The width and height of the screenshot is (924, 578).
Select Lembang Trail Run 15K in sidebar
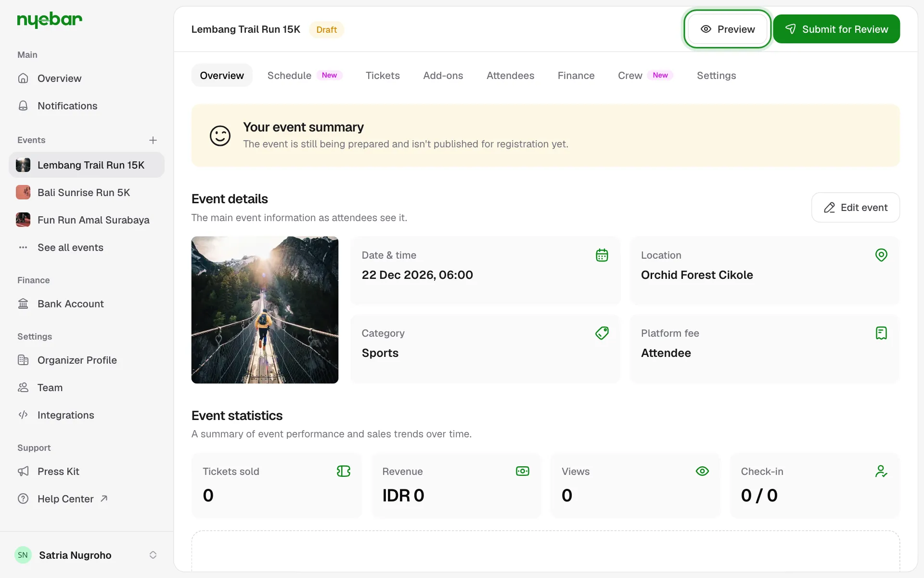point(87,165)
